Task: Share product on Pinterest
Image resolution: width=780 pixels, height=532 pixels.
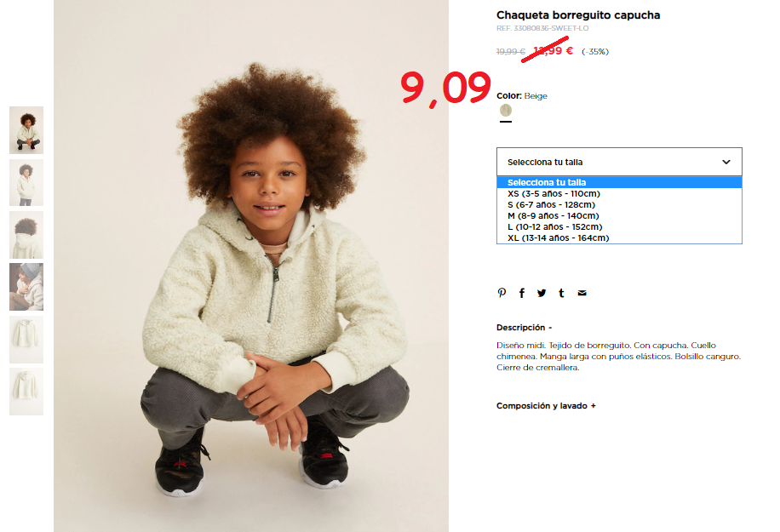Action: click(x=502, y=293)
